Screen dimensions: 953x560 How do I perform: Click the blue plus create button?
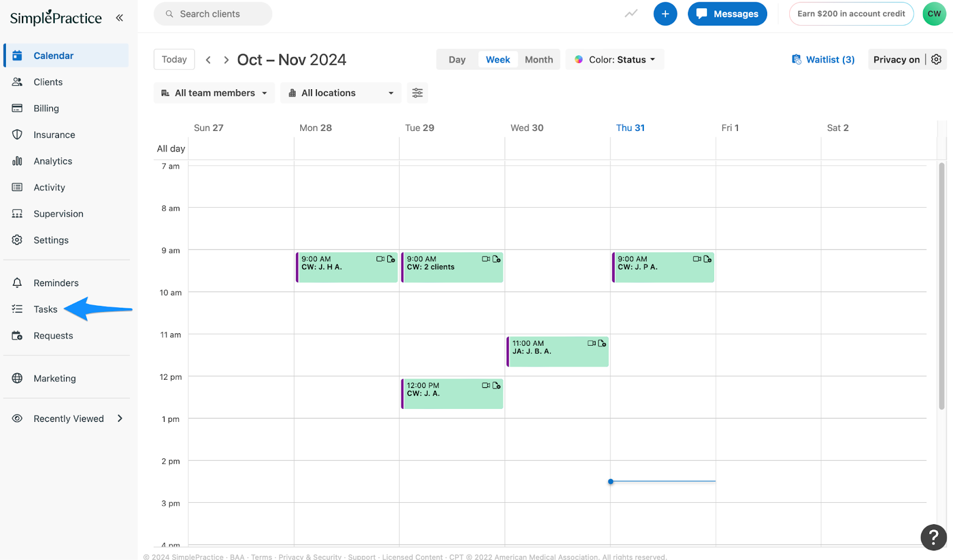[665, 14]
